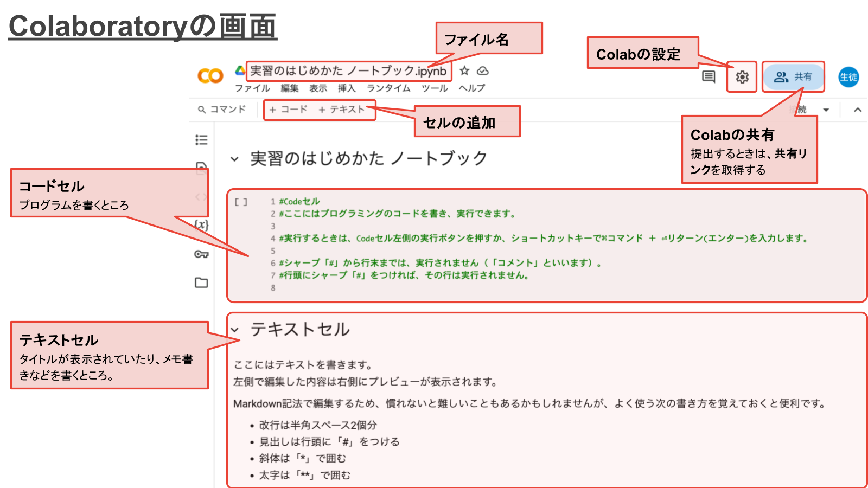The image size is (868, 488).
Task: Click the notebook file name field
Action: [x=348, y=71]
